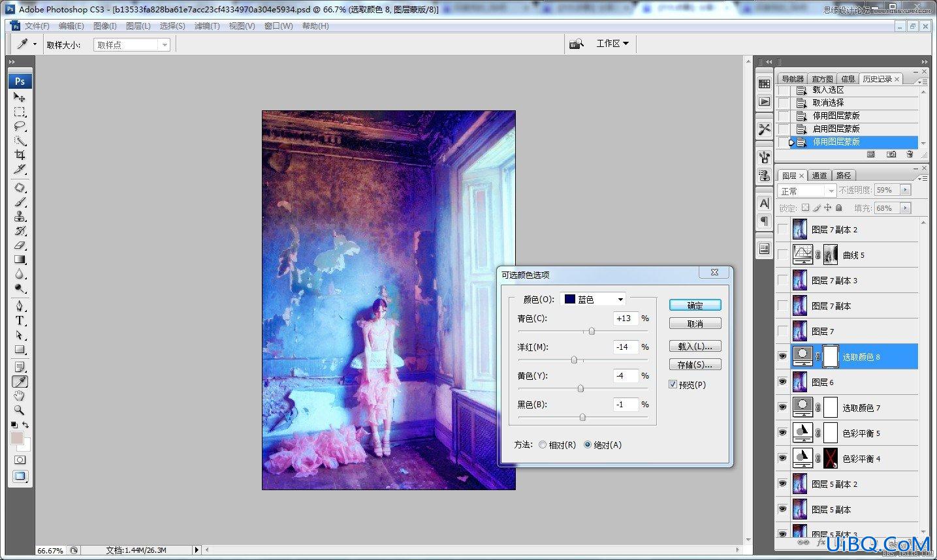Hide the 选取颜色 8 layer
Viewport: 937px width, 560px height.
(x=782, y=357)
